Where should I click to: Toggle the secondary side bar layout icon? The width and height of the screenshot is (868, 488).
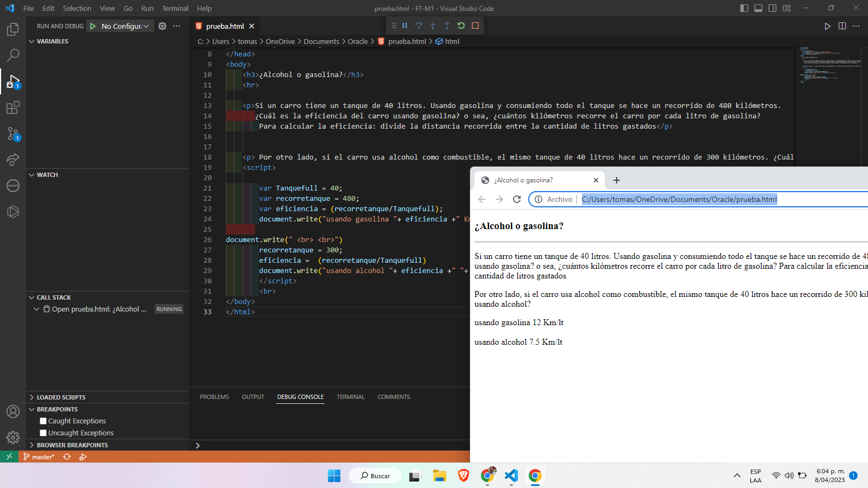[x=772, y=8]
